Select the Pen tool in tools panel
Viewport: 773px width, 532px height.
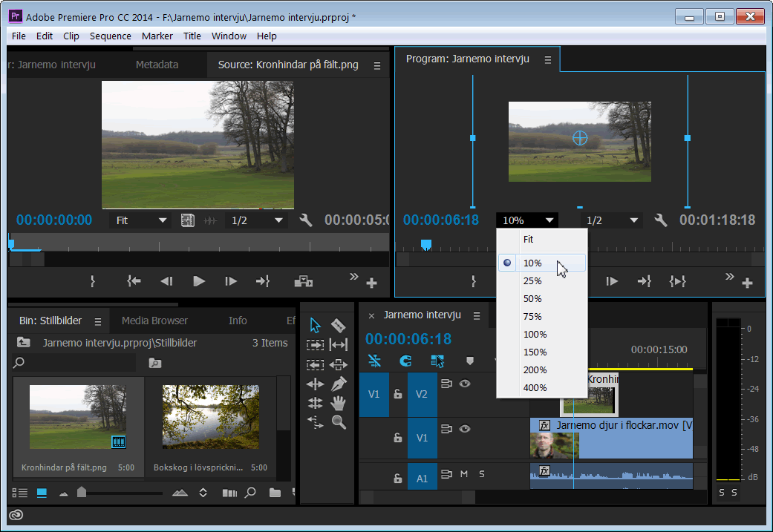coord(339,384)
